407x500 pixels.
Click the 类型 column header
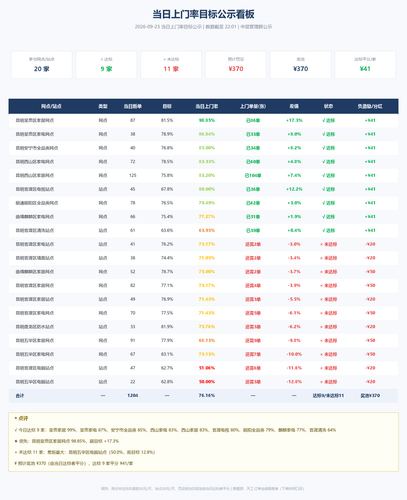coord(103,106)
